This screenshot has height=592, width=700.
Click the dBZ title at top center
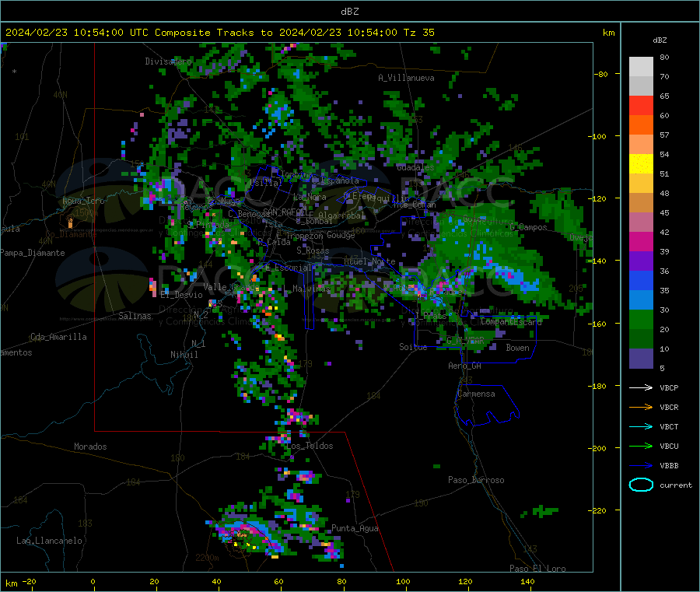click(x=349, y=11)
